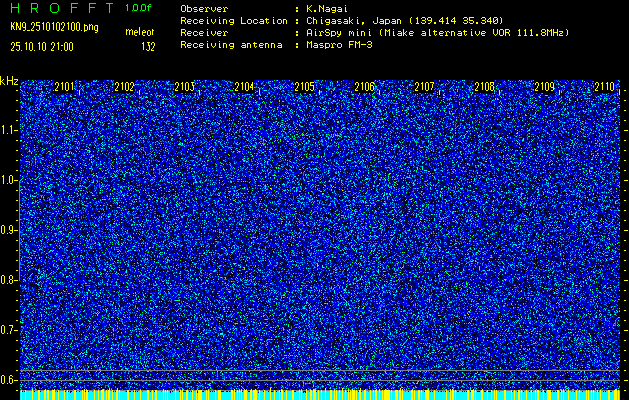Image resolution: width=629 pixels, height=400 pixels.
Task: Click the kHz axis unit label
Action: coord(9,81)
